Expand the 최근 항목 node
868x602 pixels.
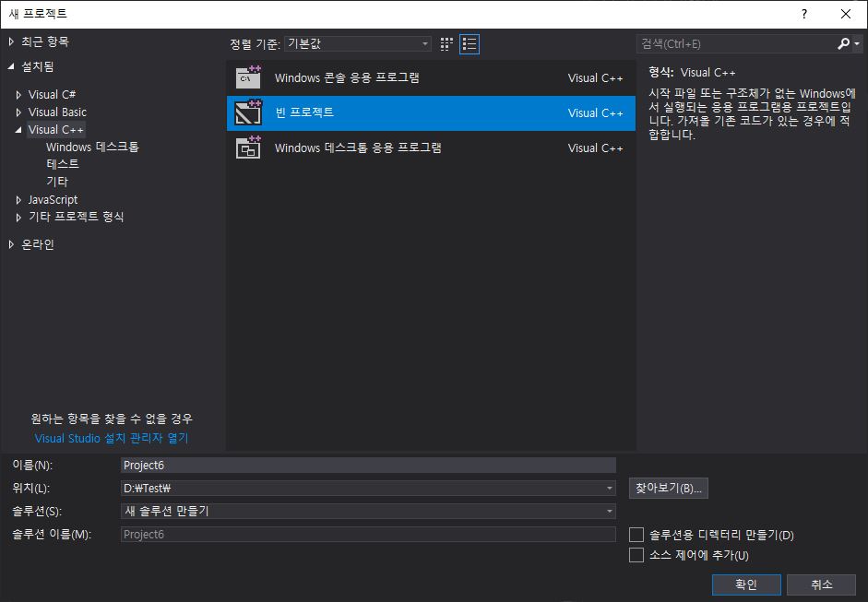coord(11,41)
